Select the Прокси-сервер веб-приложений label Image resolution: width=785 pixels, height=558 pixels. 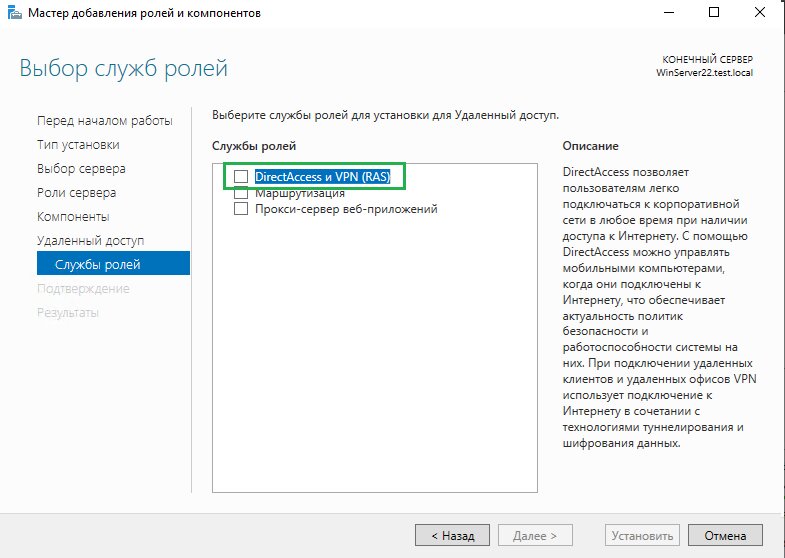click(x=346, y=209)
